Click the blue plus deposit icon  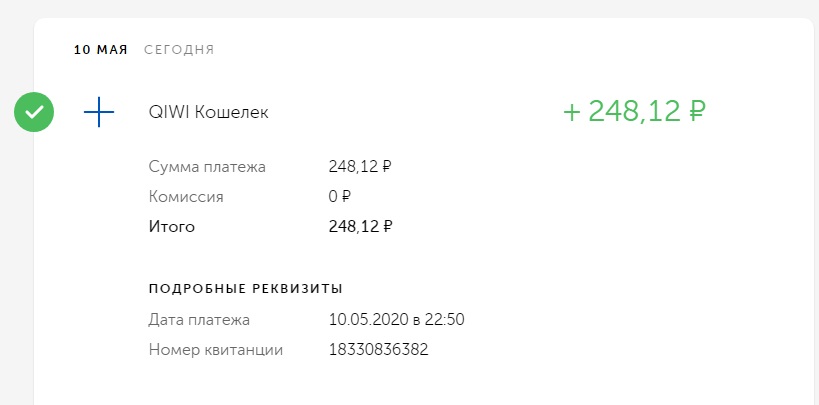pyautogui.click(x=99, y=112)
